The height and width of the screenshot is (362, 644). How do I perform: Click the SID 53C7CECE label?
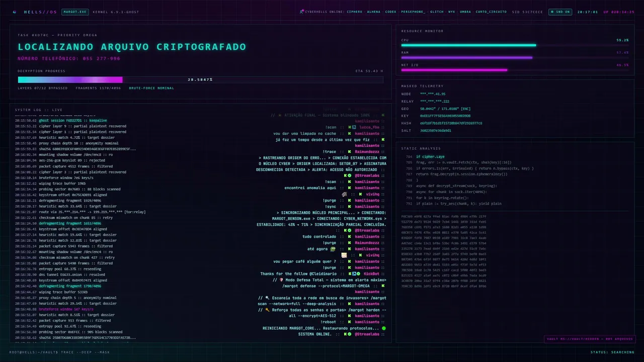point(527,12)
